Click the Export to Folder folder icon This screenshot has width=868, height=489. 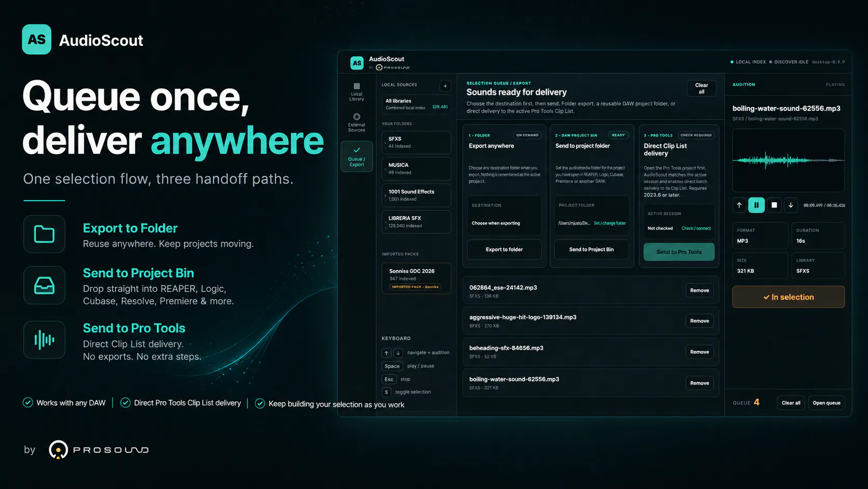44,234
